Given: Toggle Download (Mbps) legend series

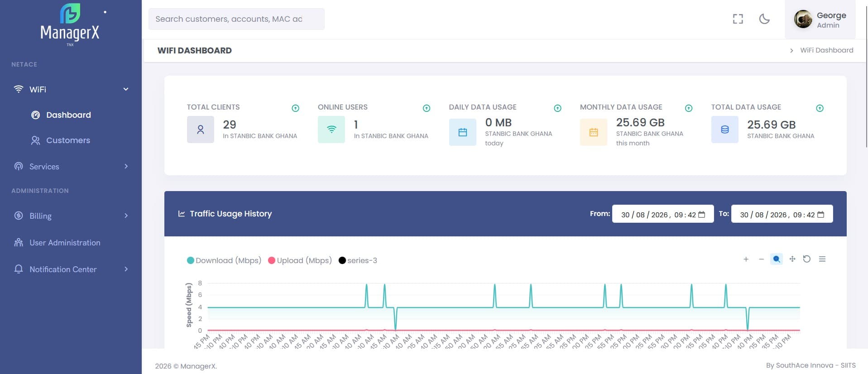Looking at the screenshot, I should [x=224, y=260].
